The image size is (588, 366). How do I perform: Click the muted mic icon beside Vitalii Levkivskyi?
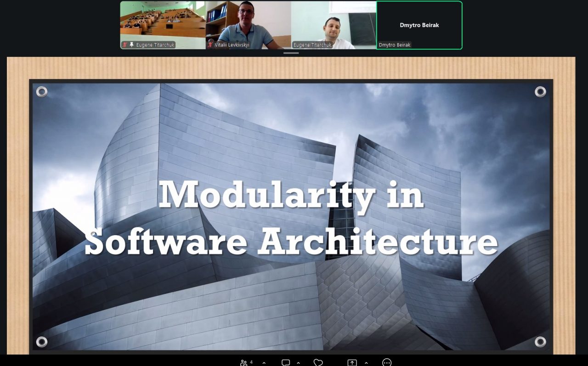tap(210, 45)
